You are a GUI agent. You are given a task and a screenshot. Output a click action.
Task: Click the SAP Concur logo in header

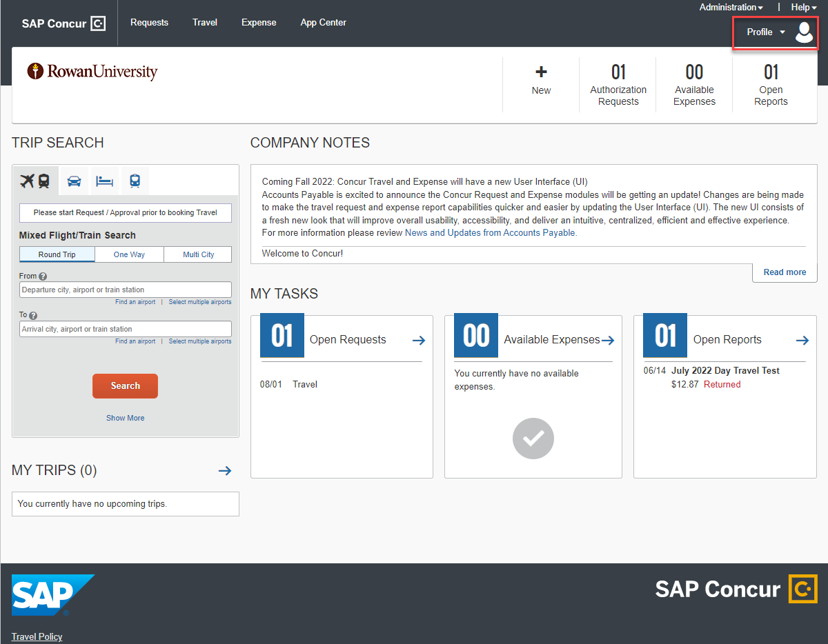(x=63, y=23)
